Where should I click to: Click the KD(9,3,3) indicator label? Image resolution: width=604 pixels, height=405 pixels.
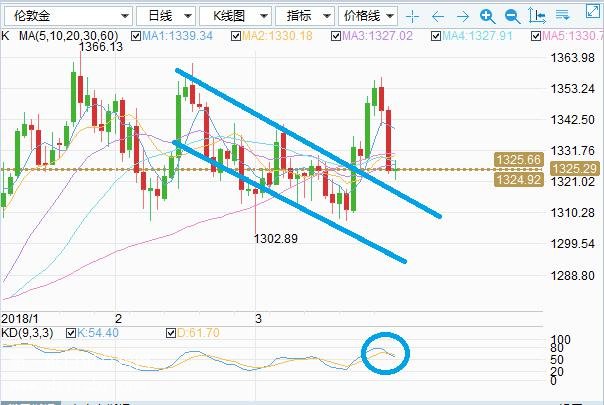click(27, 333)
